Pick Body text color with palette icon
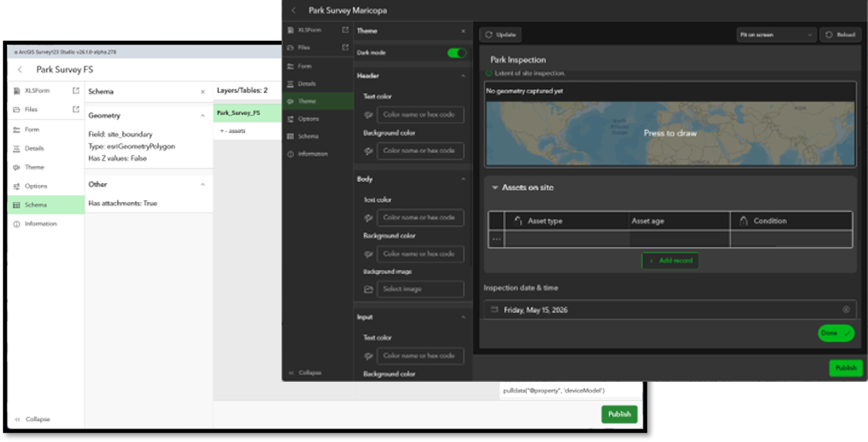Image resolution: width=868 pixels, height=442 pixels. pos(368,218)
